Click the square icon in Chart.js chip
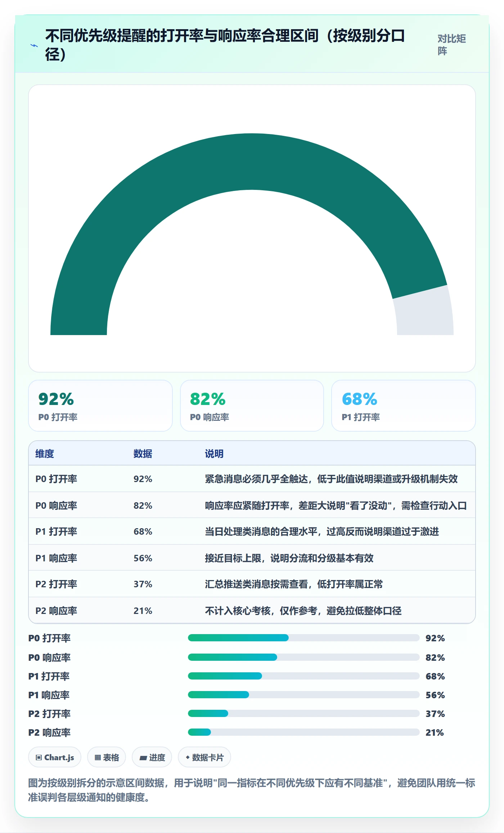The image size is (504, 833). (x=39, y=758)
